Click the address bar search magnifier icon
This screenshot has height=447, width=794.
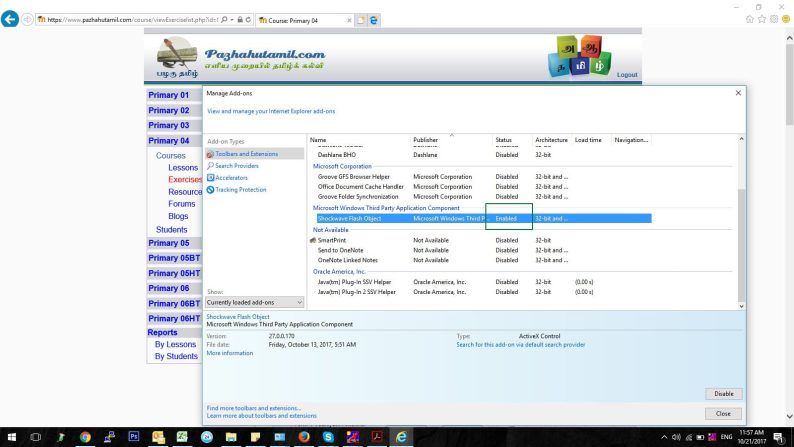(x=224, y=20)
